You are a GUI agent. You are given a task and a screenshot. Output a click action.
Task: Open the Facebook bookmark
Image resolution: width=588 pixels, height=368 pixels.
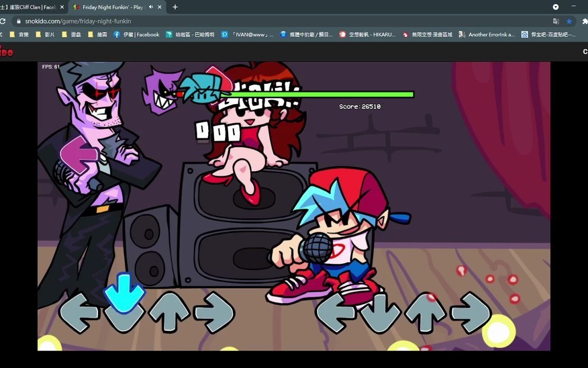136,35
